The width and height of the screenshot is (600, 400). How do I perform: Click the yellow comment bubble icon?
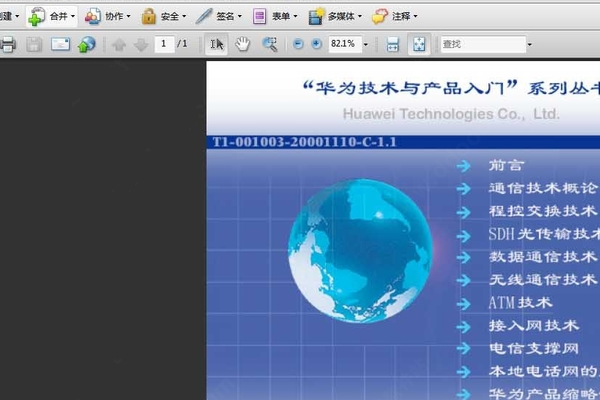(x=380, y=16)
